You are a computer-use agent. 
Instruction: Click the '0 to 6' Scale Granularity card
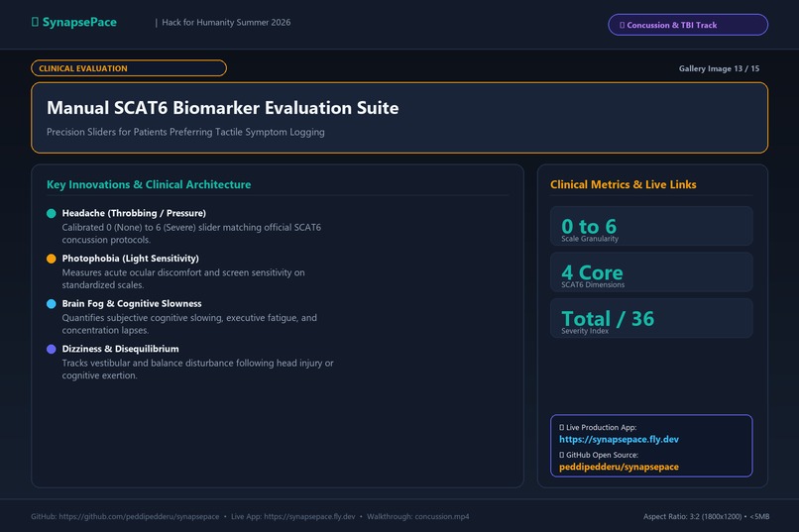coord(651,226)
